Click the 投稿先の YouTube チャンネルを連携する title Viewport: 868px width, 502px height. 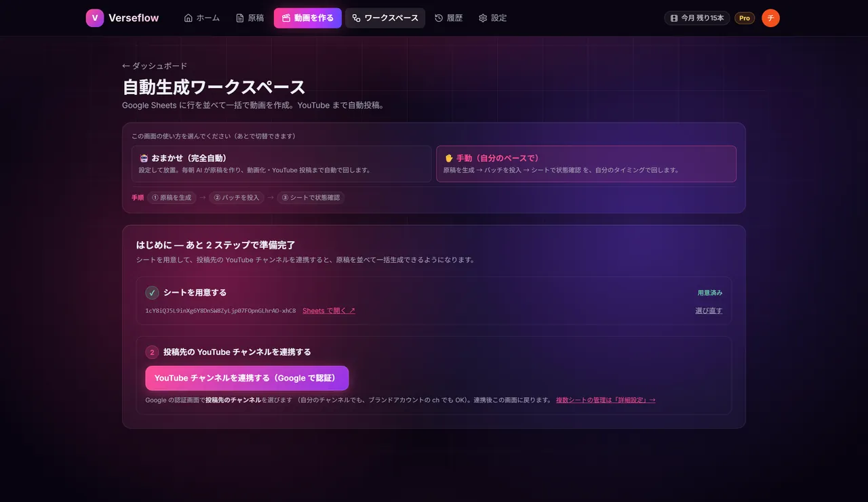click(x=237, y=352)
